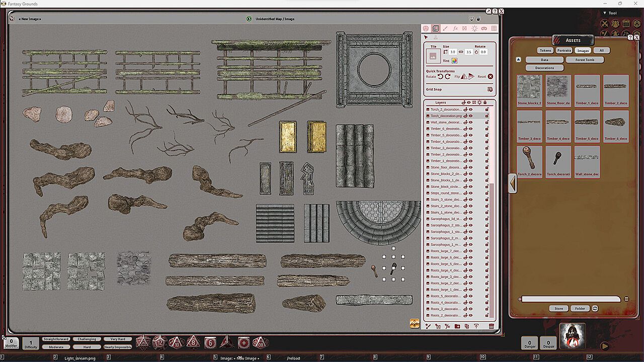Open the lighting tool in image toolbar
The height and width of the screenshot is (362, 644).
pyautogui.click(x=474, y=29)
